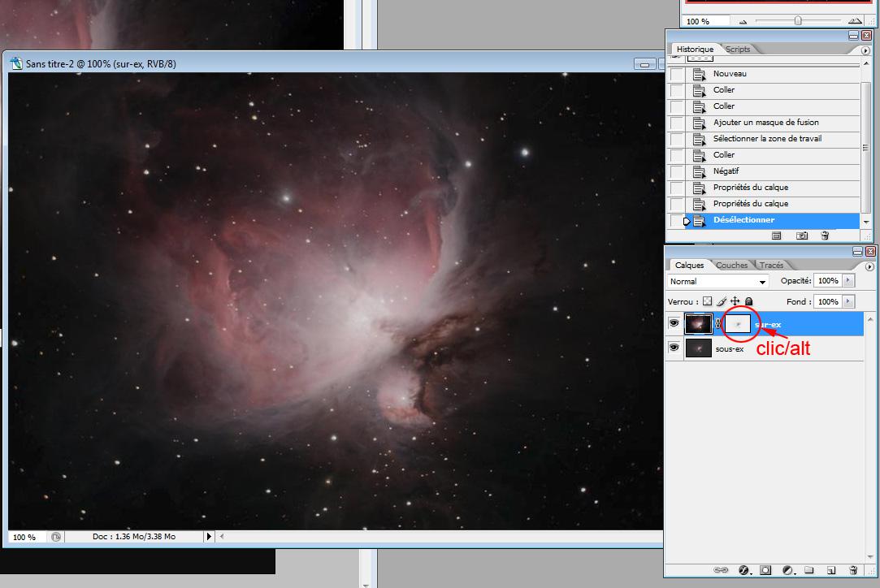Viewport: 880px width, 588px height.
Task: Click the link layers chain icon
Action: pyautogui.click(x=721, y=570)
